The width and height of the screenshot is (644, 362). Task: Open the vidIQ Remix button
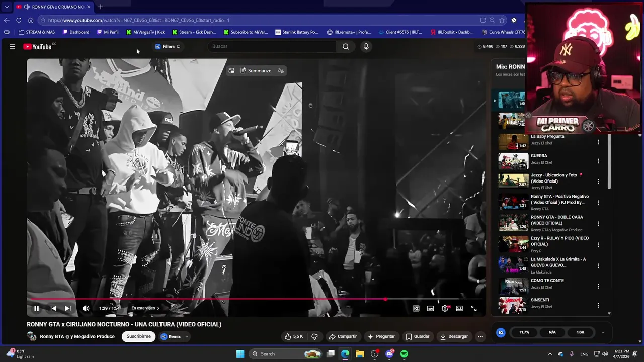pos(171,336)
